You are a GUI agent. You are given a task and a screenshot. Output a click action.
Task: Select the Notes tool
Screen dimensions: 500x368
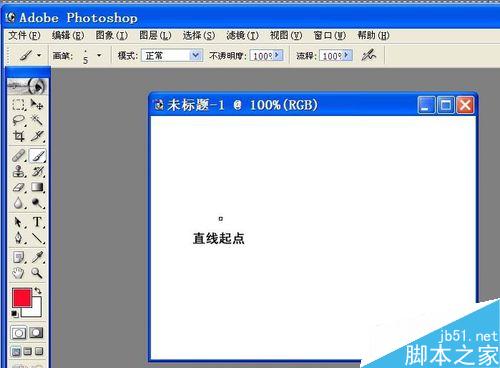pos(19,257)
